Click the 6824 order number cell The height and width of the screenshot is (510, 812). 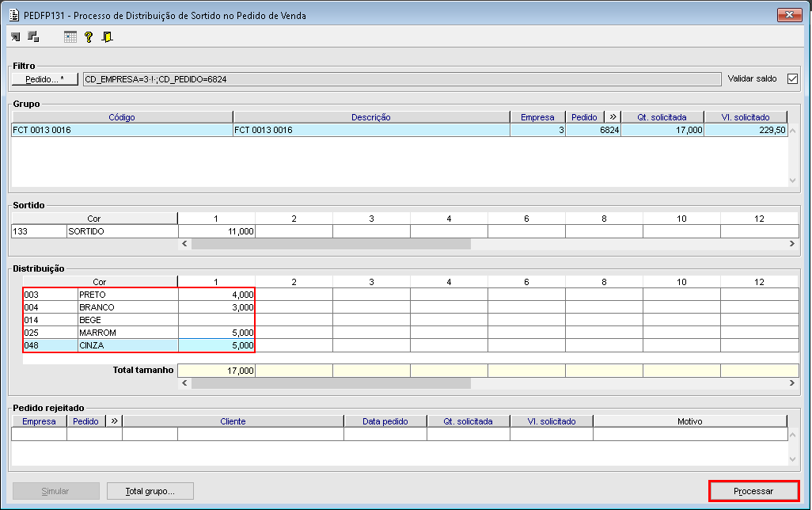click(593, 130)
